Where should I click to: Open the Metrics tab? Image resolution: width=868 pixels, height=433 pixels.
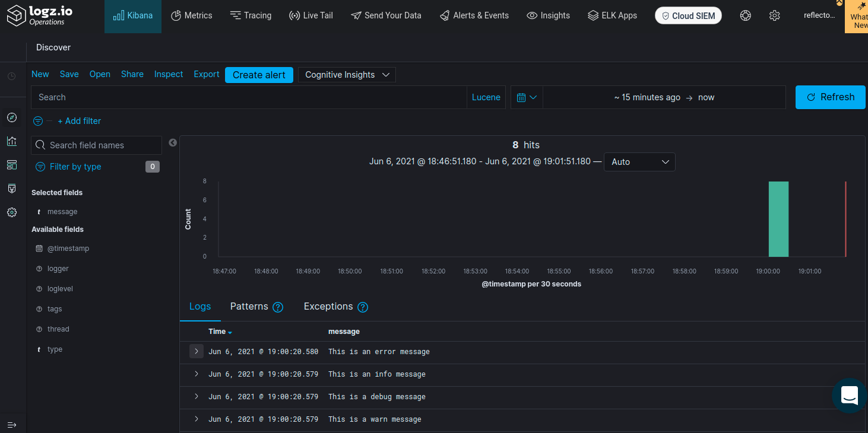coord(191,15)
